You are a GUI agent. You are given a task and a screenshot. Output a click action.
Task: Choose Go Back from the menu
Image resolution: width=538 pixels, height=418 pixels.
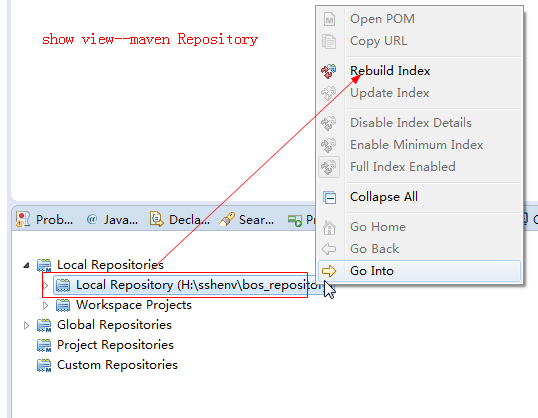click(419, 249)
